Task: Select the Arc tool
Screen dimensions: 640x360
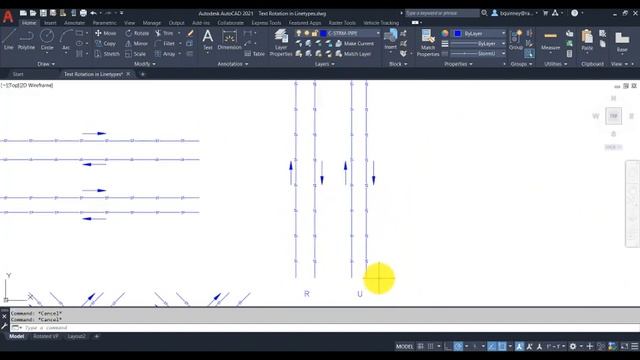Action: point(66,40)
